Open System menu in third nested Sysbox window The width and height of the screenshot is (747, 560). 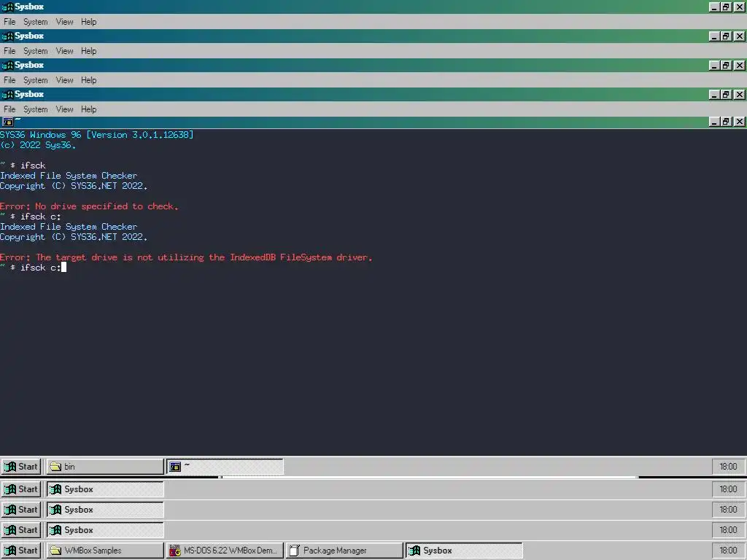point(35,80)
